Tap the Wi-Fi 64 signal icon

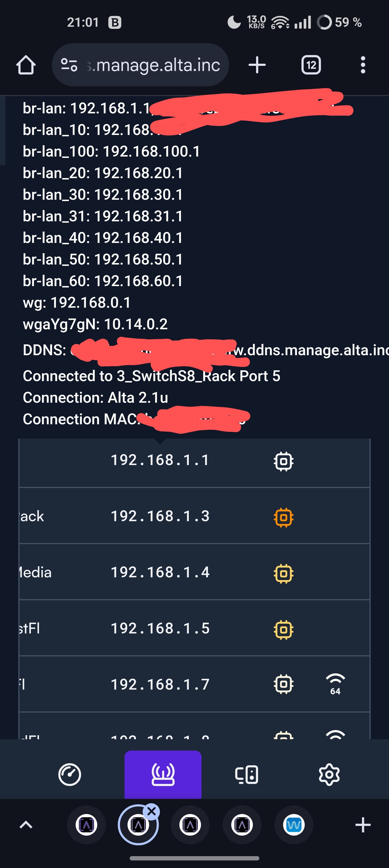coord(335,684)
